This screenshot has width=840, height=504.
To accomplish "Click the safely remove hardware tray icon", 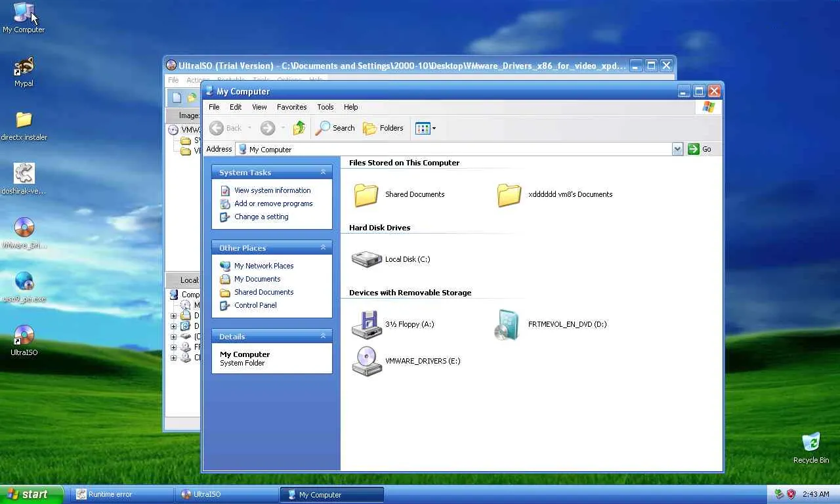I will (x=779, y=494).
